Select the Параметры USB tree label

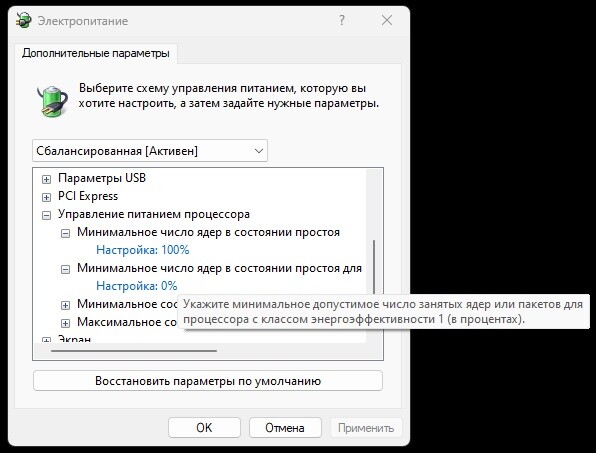pos(102,178)
